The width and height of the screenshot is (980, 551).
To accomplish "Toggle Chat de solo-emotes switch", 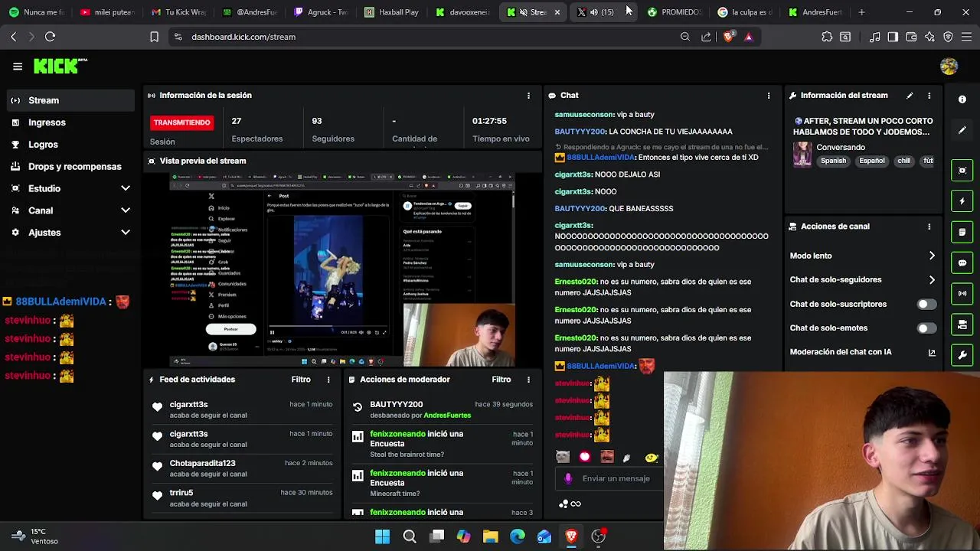I will (x=926, y=328).
